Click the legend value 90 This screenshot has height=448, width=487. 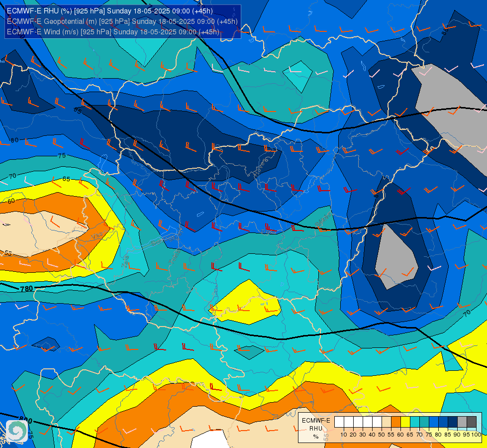pos(457,435)
